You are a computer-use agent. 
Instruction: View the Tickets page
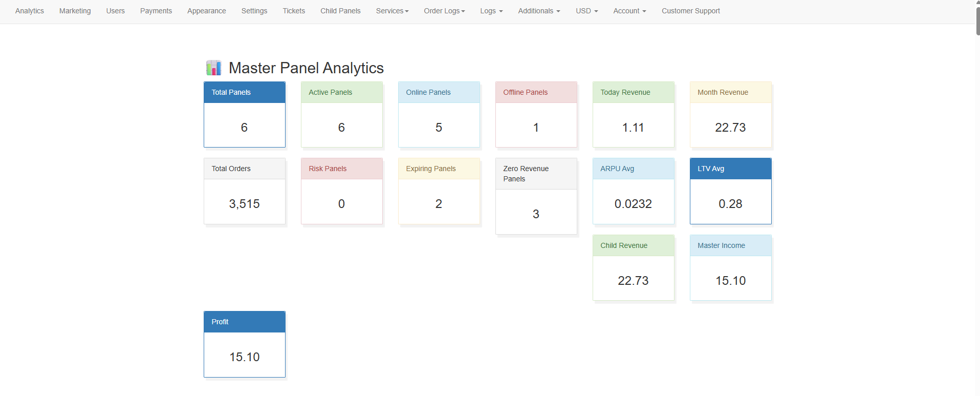[294, 11]
